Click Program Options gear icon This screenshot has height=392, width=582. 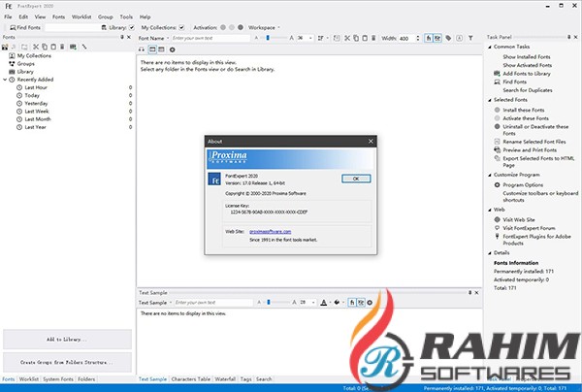coord(498,184)
